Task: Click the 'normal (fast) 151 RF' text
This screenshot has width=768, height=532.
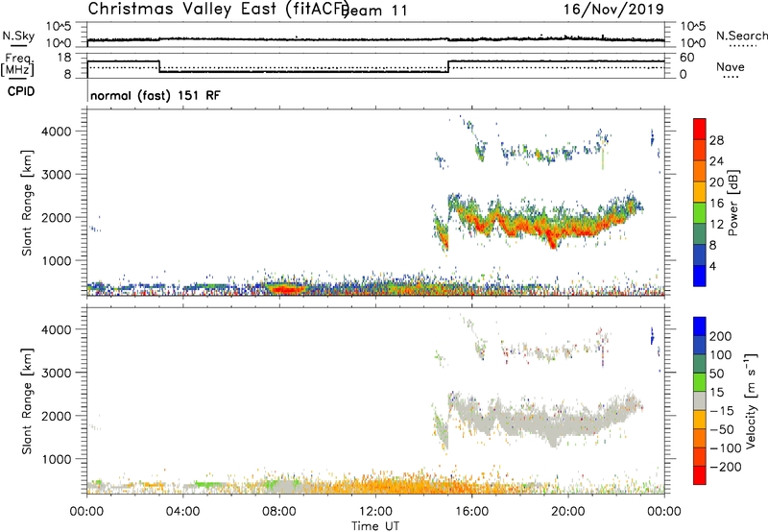Action: tap(156, 95)
